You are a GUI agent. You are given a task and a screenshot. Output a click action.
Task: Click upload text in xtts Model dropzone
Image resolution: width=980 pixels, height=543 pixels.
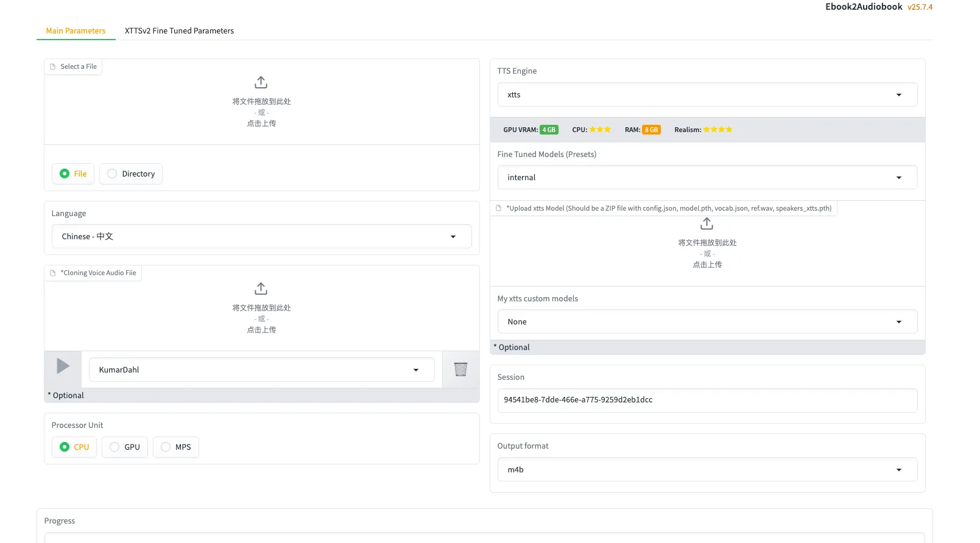coord(707,264)
